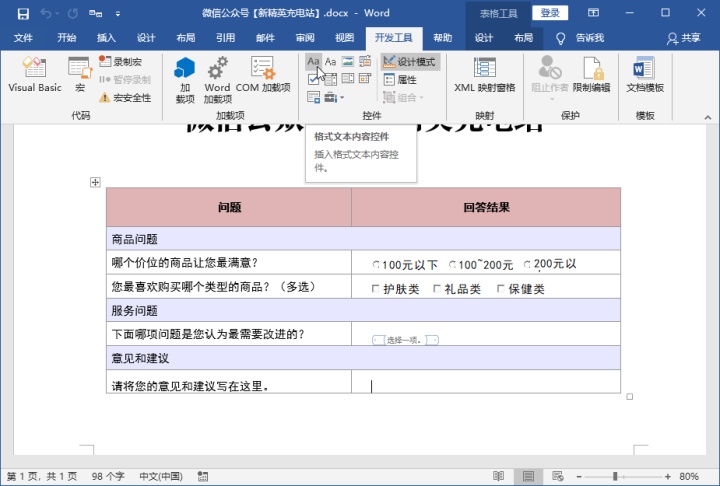Check the 保健类 checkbox

pyautogui.click(x=501, y=288)
